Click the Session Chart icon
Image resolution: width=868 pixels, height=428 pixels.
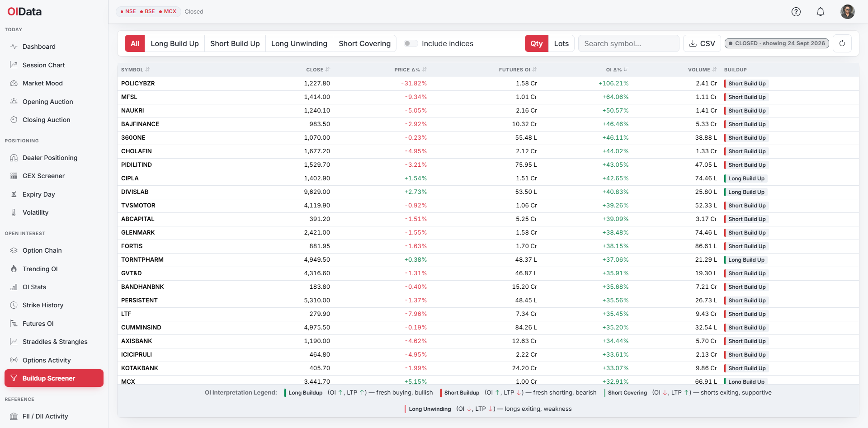pyautogui.click(x=14, y=65)
